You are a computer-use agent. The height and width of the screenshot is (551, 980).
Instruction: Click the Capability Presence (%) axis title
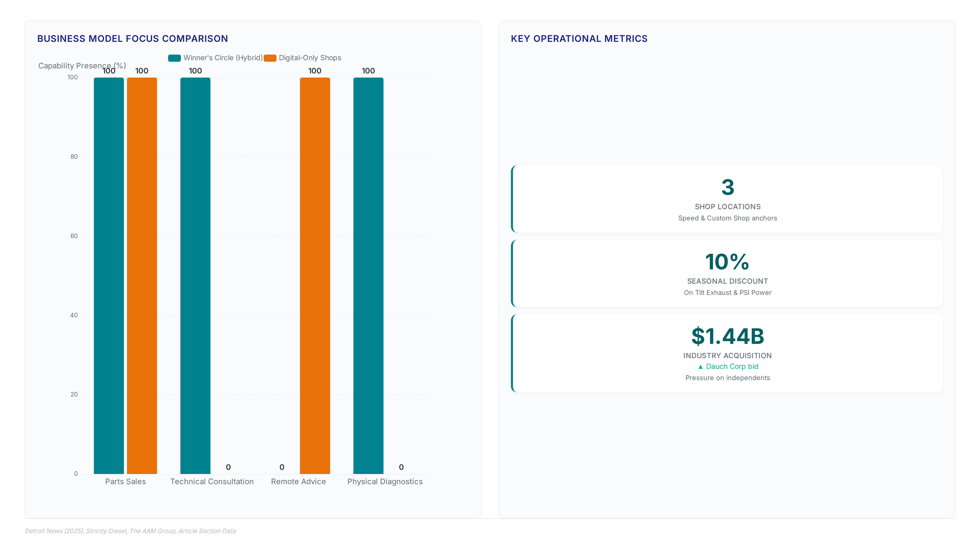[82, 66]
